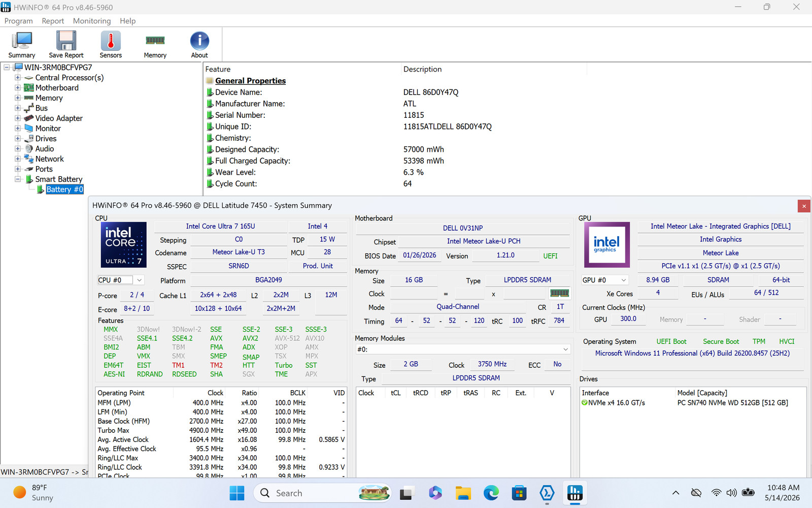Open the About info icon
This screenshot has height=508, width=812.
coord(199,45)
